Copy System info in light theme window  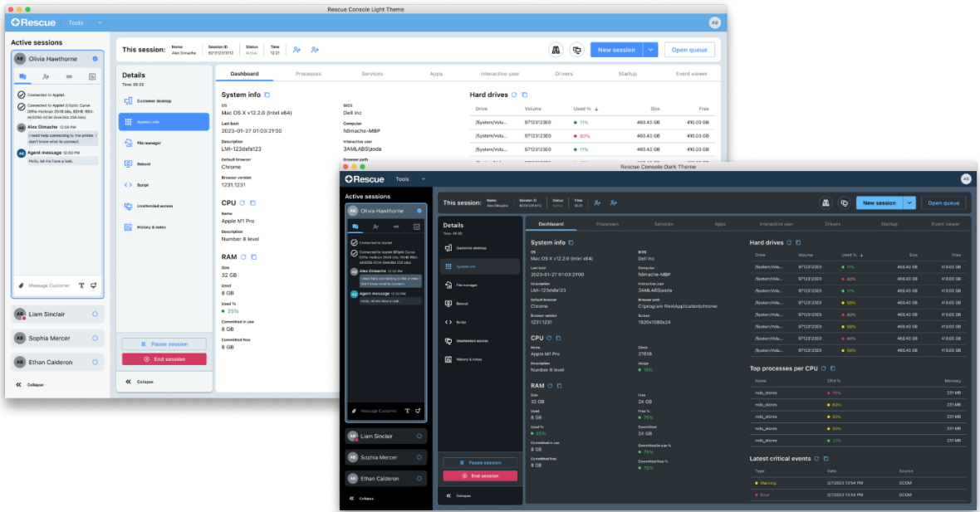click(x=267, y=95)
